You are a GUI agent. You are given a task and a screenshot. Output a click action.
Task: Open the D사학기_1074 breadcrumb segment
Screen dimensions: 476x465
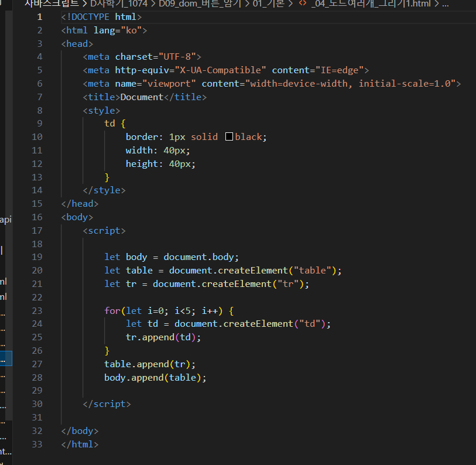point(119,4)
